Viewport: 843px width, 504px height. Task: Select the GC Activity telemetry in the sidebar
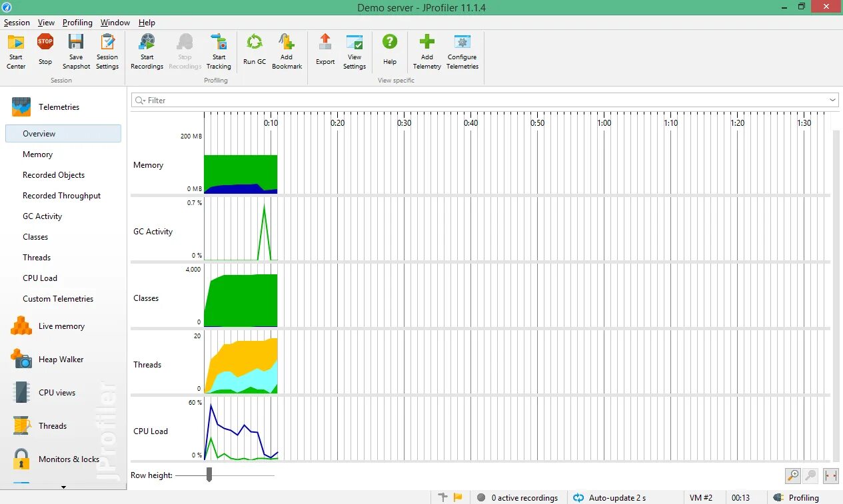(42, 216)
